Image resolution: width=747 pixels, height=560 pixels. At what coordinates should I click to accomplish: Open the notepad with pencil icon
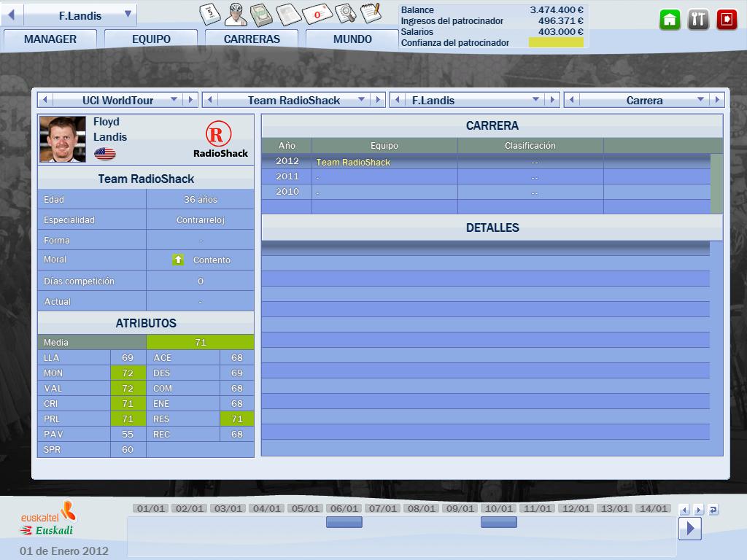(x=371, y=13)
